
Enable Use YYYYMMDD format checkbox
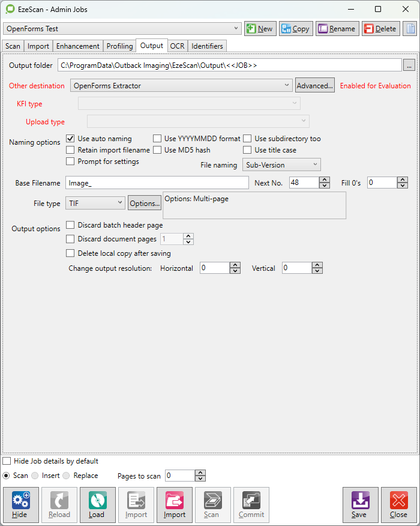[x=157, y=139]
